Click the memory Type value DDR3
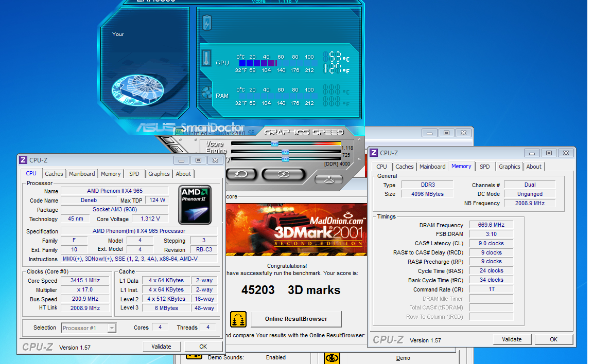 click(x=427, y=185)
